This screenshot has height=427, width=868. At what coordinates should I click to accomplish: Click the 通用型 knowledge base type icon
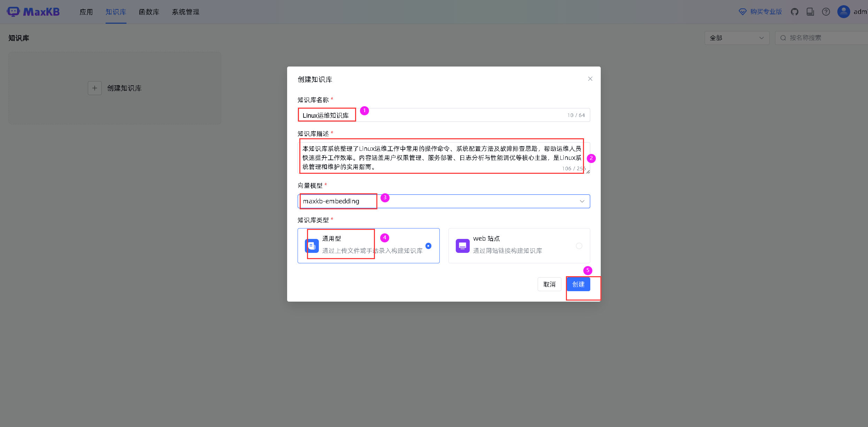click(312, 246)
